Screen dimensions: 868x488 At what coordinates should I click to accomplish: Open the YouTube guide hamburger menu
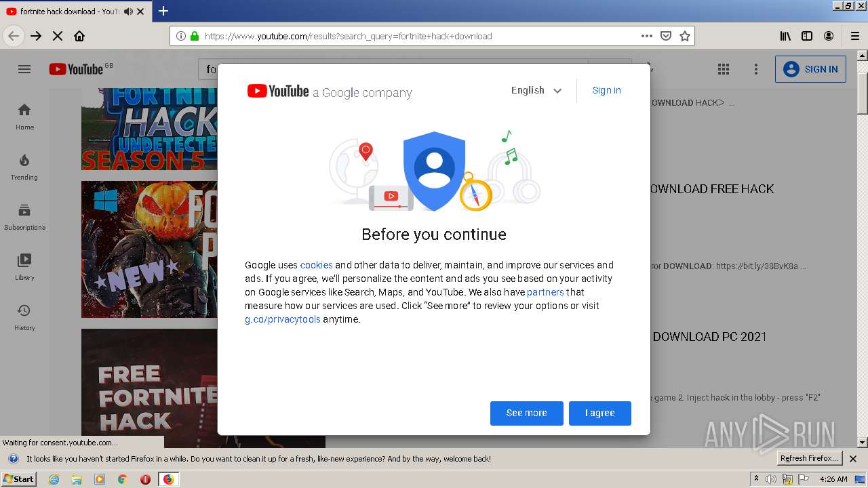tap(24, 69)
